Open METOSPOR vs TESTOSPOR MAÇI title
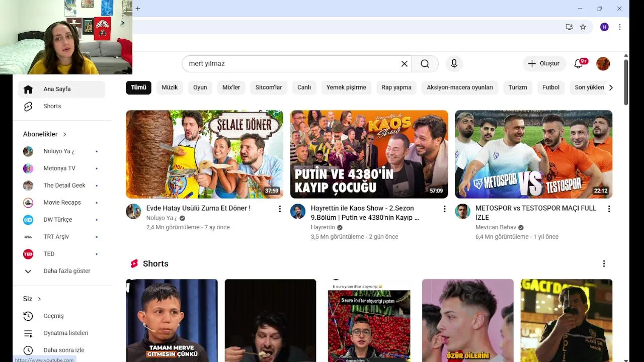The width and height of the screenshot is (644, 362). (x=536, y=213)
